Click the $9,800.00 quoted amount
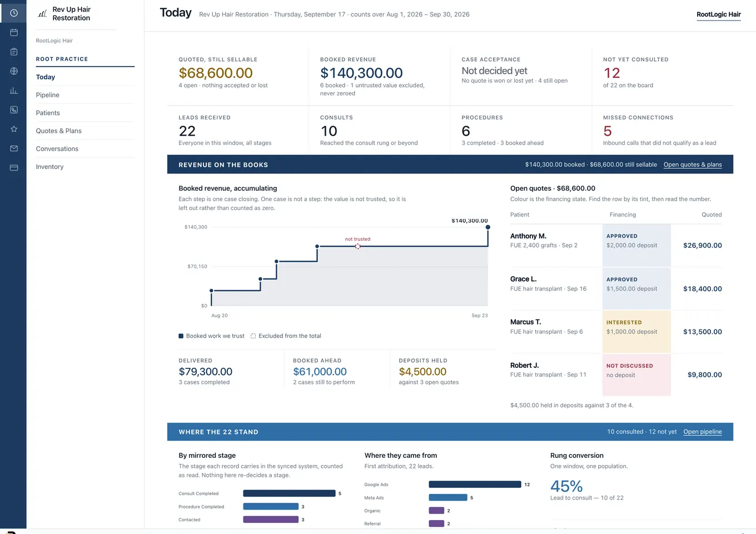The width and height of the screenshot is (756, 534). (x=705, y=375)
